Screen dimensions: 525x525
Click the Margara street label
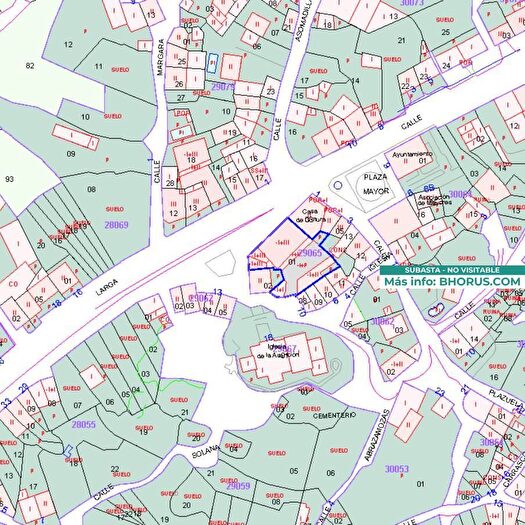coord(160,57)
